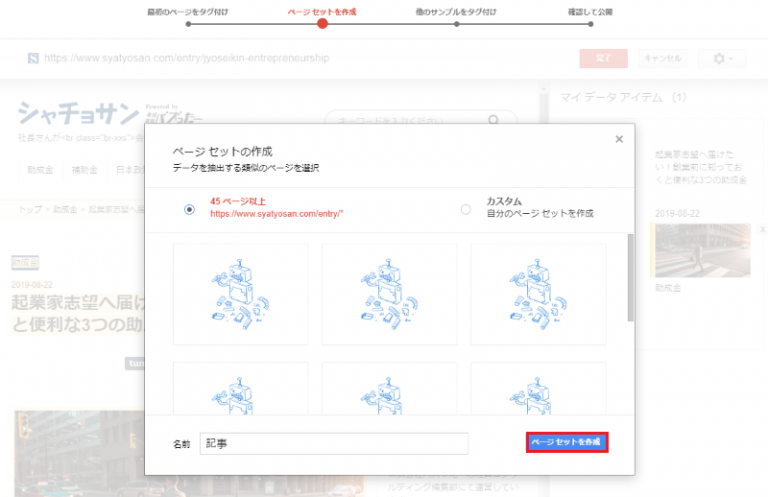Close the ページセットの作成 dialog with X
The image size is (768, 497).
pyautogui.click(x=619, y=140)
